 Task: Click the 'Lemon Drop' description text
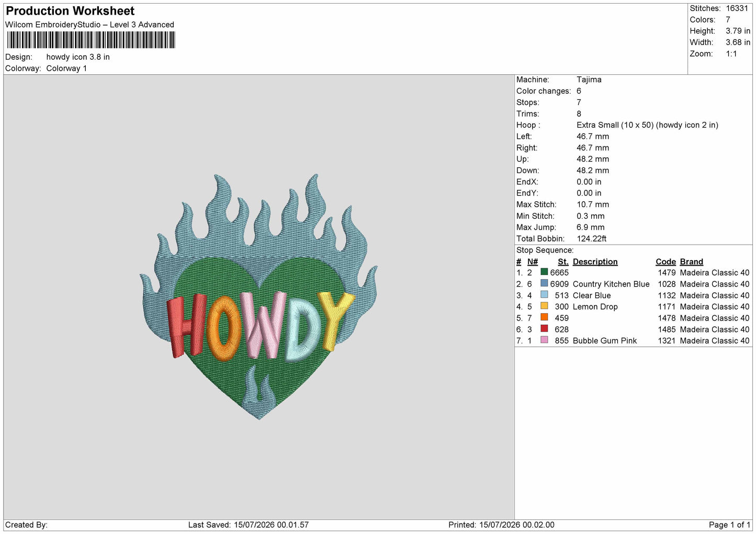595,306
